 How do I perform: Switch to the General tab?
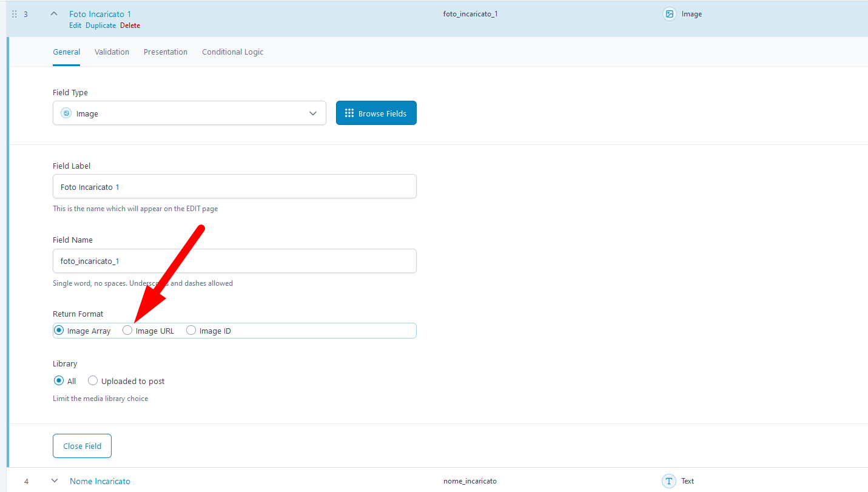click(67, 52)
